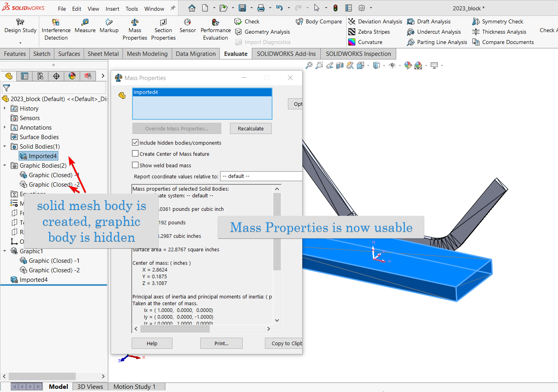
Task: Open the Tools menu
Action: [132, 9]
